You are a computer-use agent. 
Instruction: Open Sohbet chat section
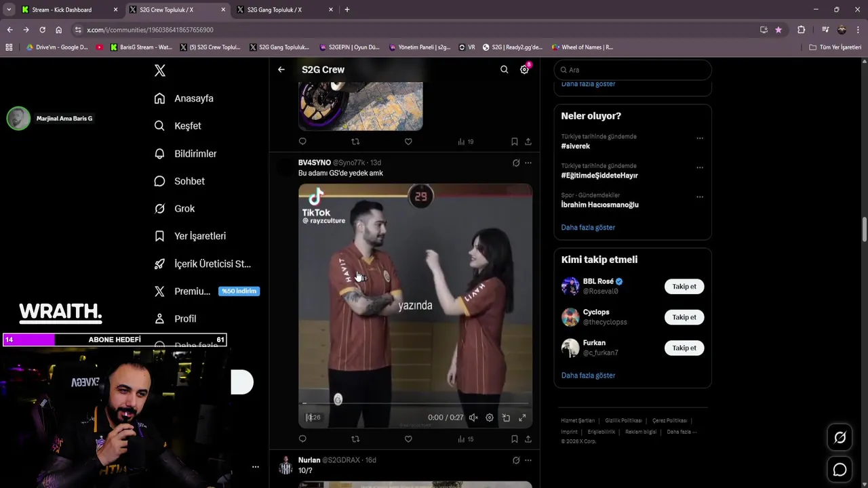[x=179, y=181]
